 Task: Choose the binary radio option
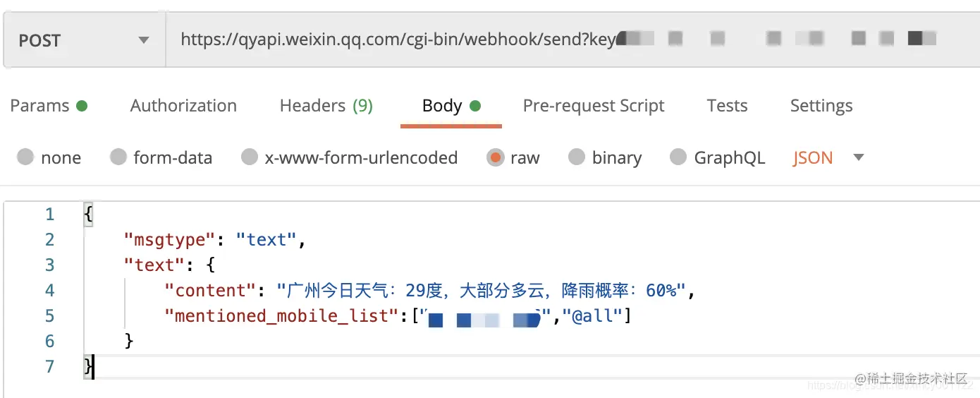pyautogui.click(x=577, y=157)
